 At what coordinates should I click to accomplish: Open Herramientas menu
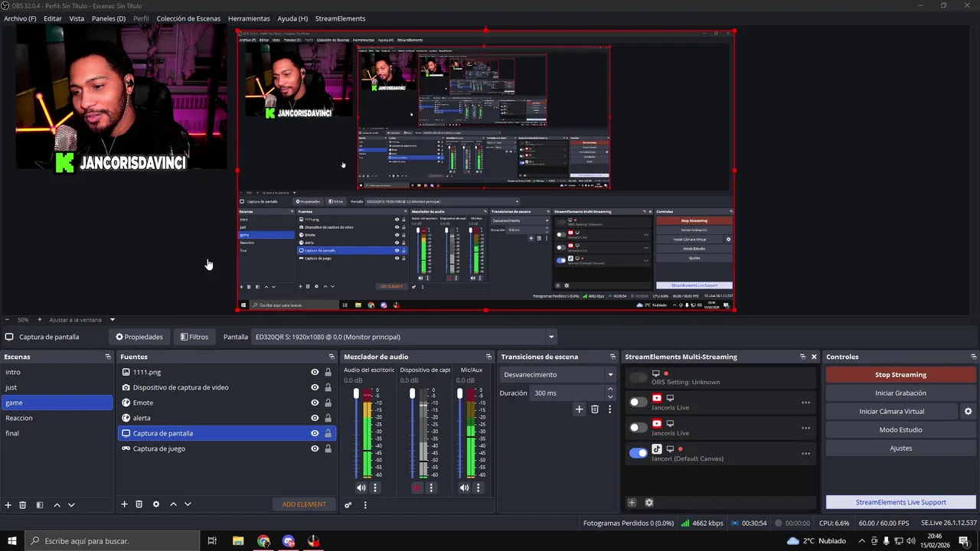249,18
